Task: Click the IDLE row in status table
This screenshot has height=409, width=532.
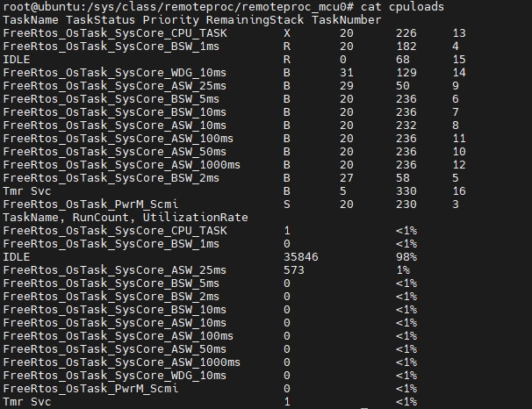Action: point(234,60)
